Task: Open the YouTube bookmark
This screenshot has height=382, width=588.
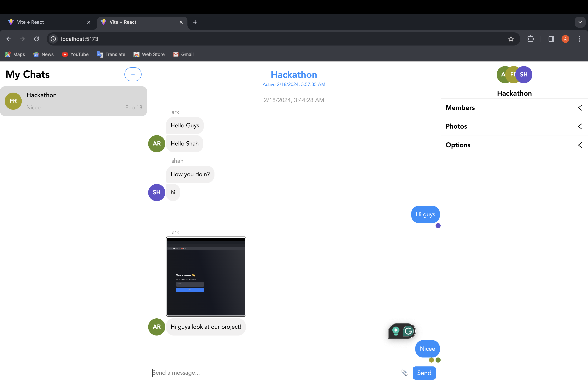Action: click(x=75, y=54)
